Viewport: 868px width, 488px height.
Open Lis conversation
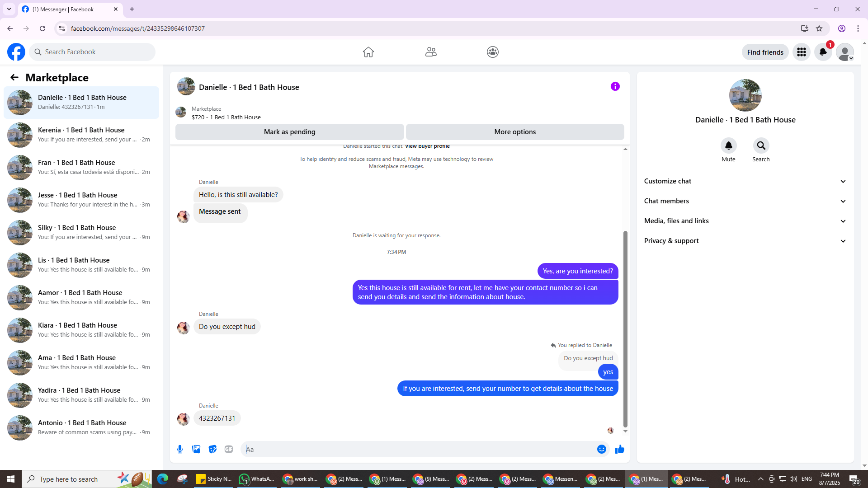pyautogui.click(x=81, y=265)
